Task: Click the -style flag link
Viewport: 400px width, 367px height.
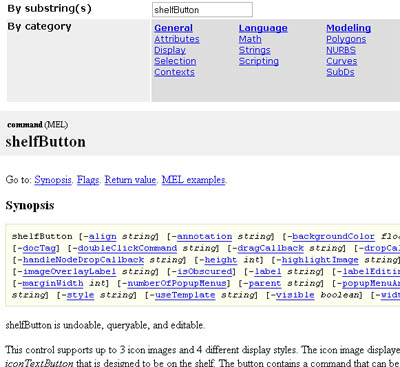Action: click(80, 295)
